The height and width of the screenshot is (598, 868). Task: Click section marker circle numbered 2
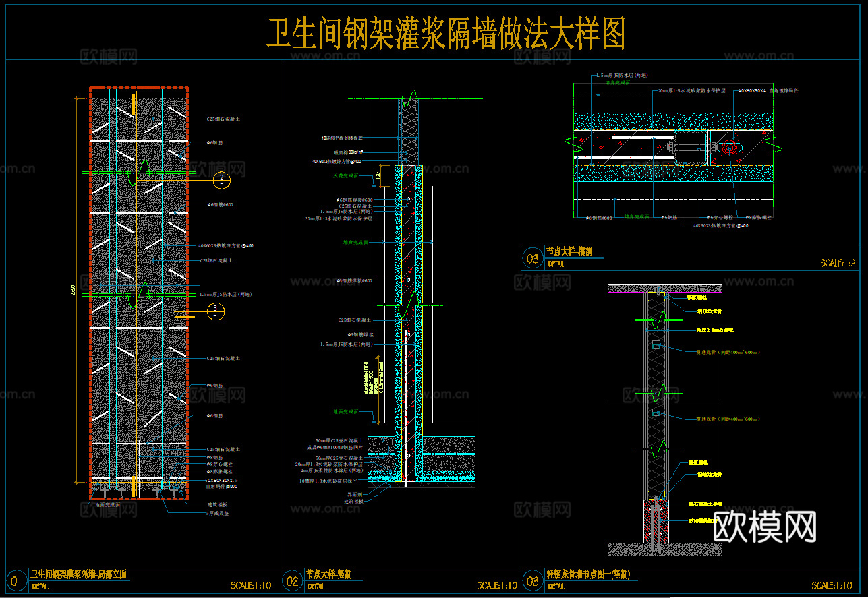pyautogui.click(x=220, y=179)
